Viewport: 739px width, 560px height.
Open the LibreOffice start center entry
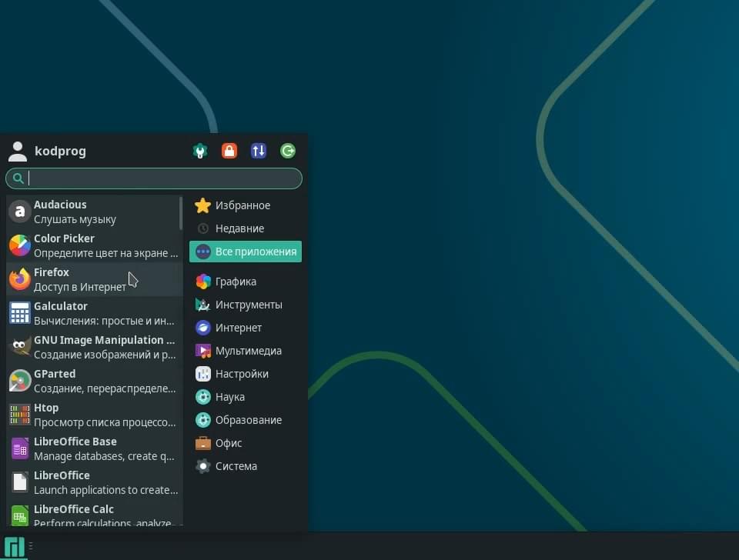click(x=94, y=483)
